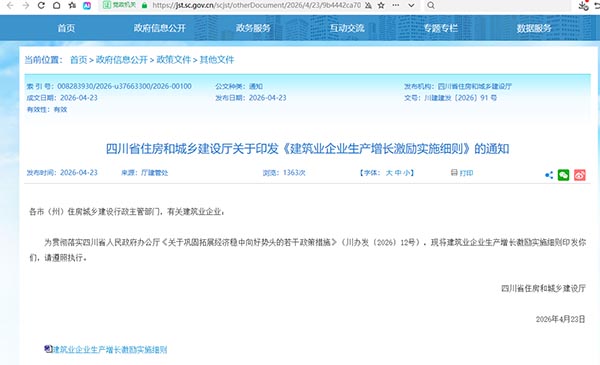Click the 发布日期: 2026-04-23 metadata field
600x365 pixels.
251,98
